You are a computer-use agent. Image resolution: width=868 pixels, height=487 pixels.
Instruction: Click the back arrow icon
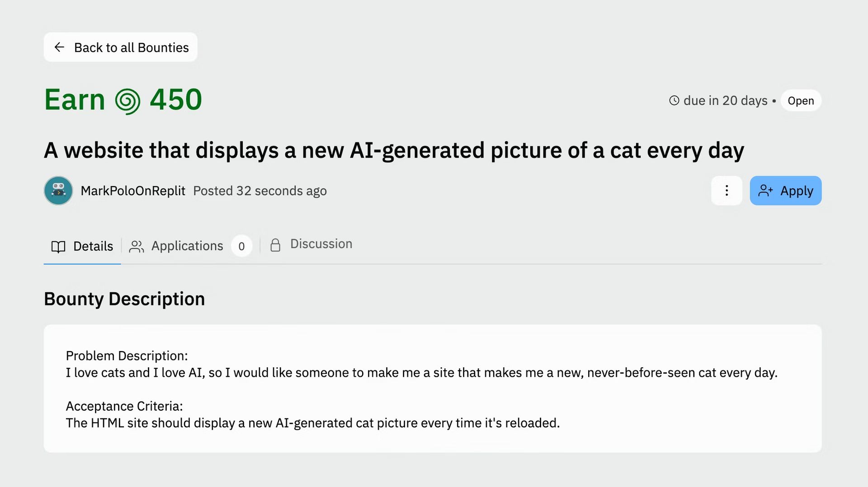[x=59, y=47]
